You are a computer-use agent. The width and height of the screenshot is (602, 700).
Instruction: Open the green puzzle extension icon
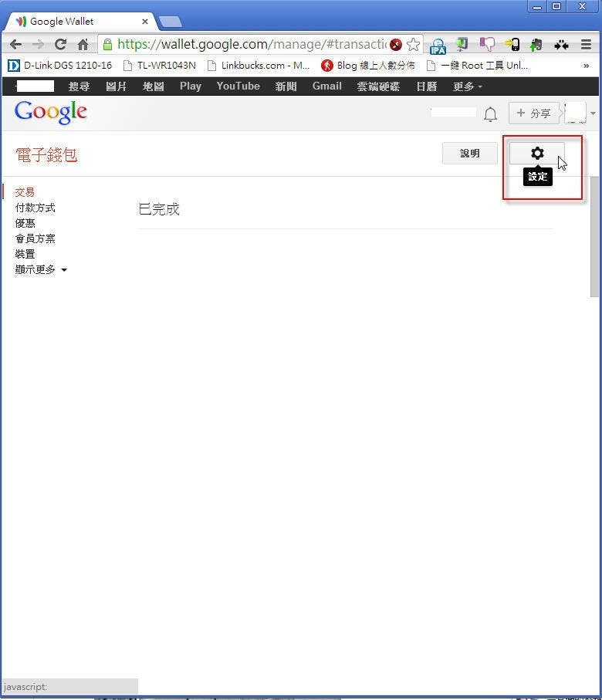pos(536,44)
